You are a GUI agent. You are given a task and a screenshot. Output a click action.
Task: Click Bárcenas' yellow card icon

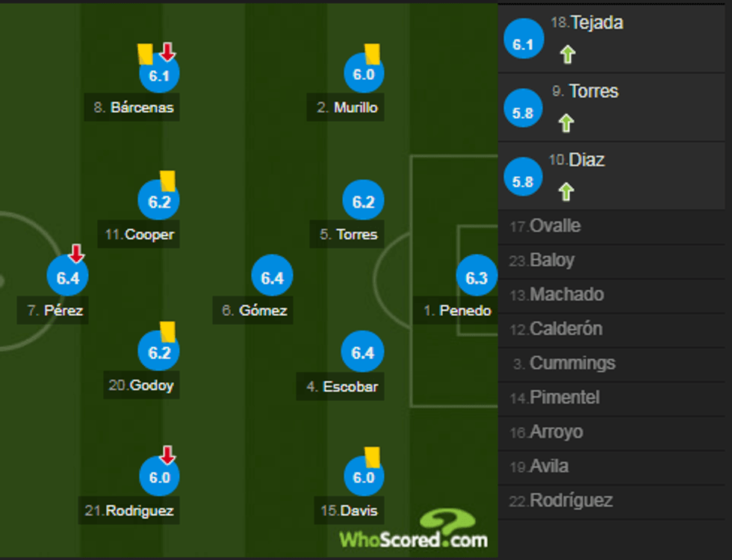click(145, 54)
